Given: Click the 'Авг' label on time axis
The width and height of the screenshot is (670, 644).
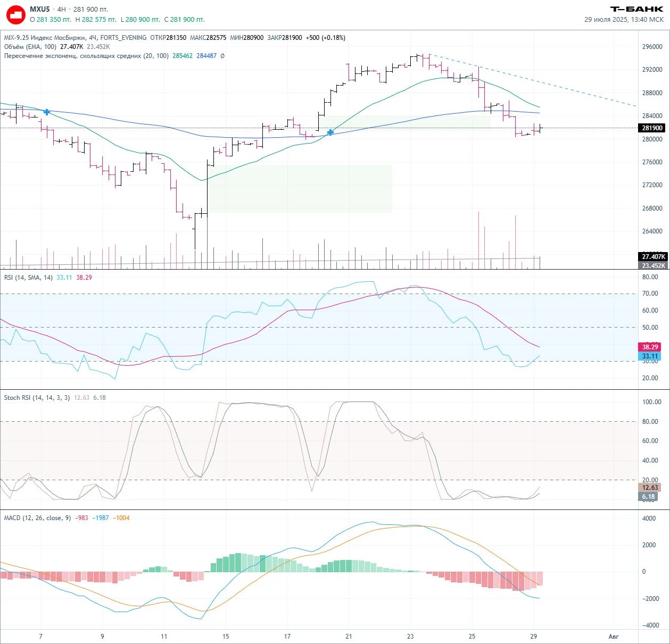Looking at the screenshot, I should [x=614, y=637].
